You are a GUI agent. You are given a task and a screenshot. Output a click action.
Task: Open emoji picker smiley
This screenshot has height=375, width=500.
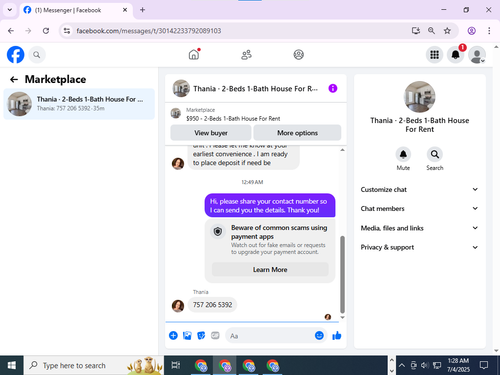click(319, 335)
